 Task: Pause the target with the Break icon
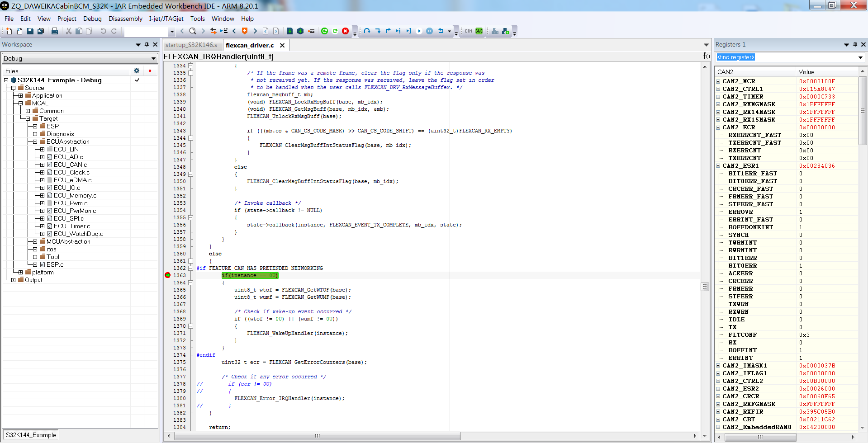point(429,31)
